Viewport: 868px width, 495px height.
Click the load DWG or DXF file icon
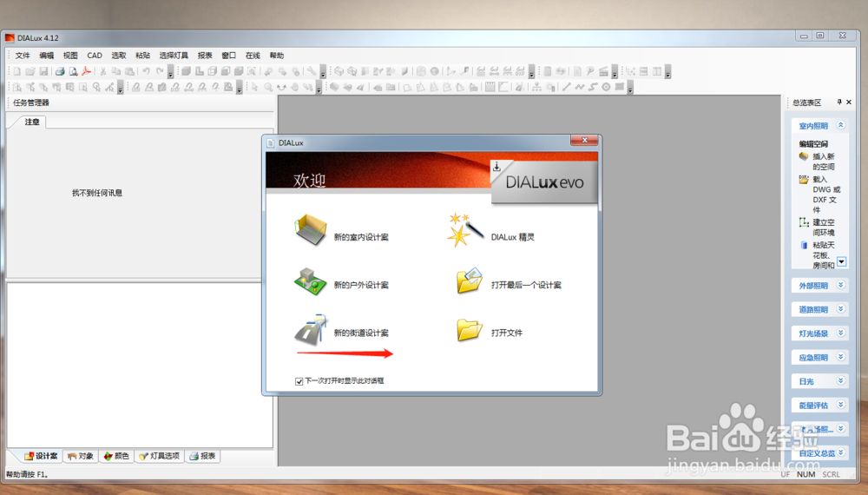(x=804, y=180)
